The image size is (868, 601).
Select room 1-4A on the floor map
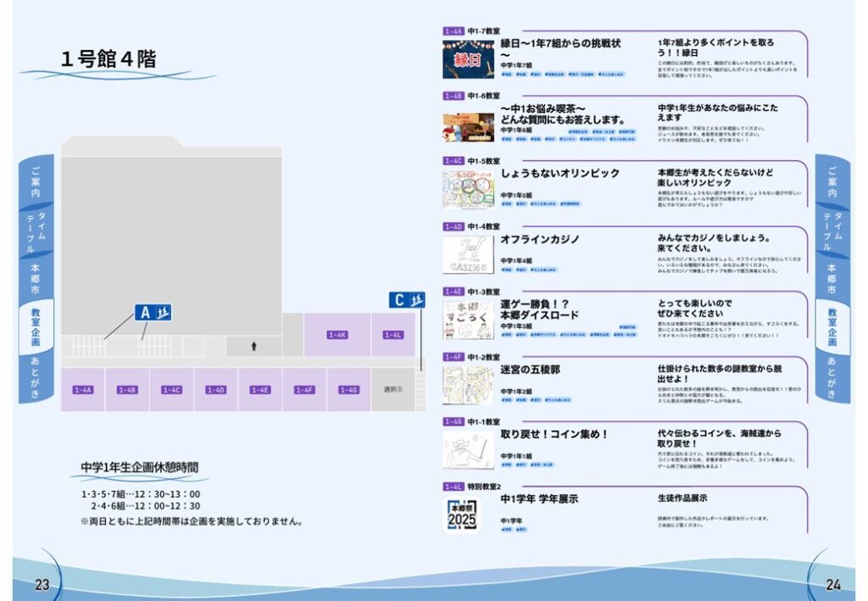[x=82, y=390]
